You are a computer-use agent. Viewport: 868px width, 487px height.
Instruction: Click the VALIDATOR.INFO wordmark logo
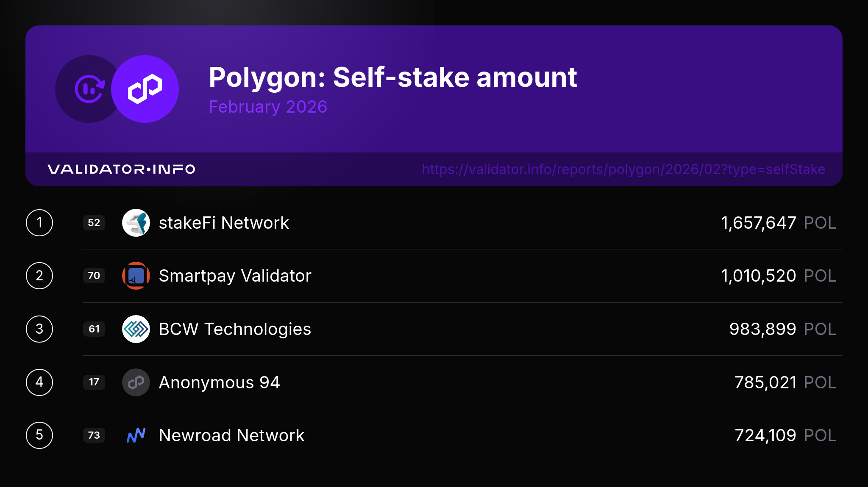121,169
